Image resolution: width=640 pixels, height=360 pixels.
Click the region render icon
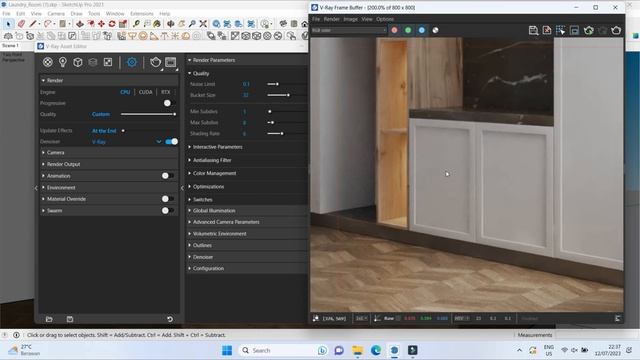click(574, 30)
